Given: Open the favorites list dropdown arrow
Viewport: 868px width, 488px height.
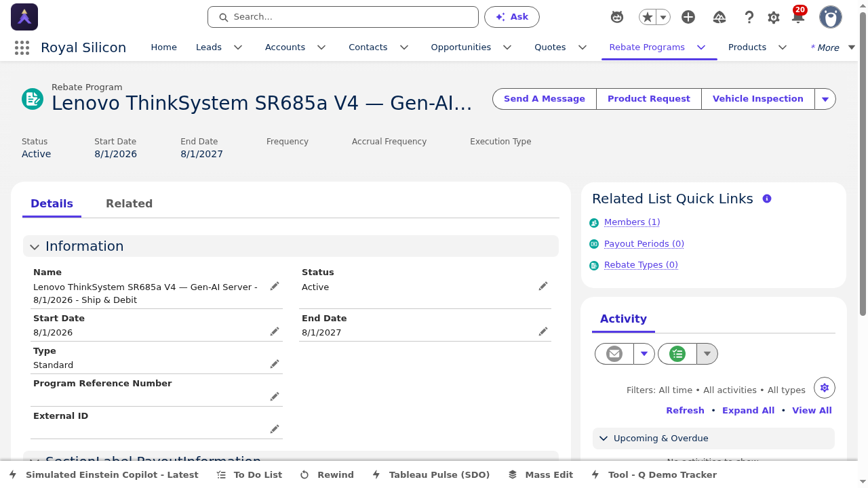Looking at the screenshot, I should point(664,17).
